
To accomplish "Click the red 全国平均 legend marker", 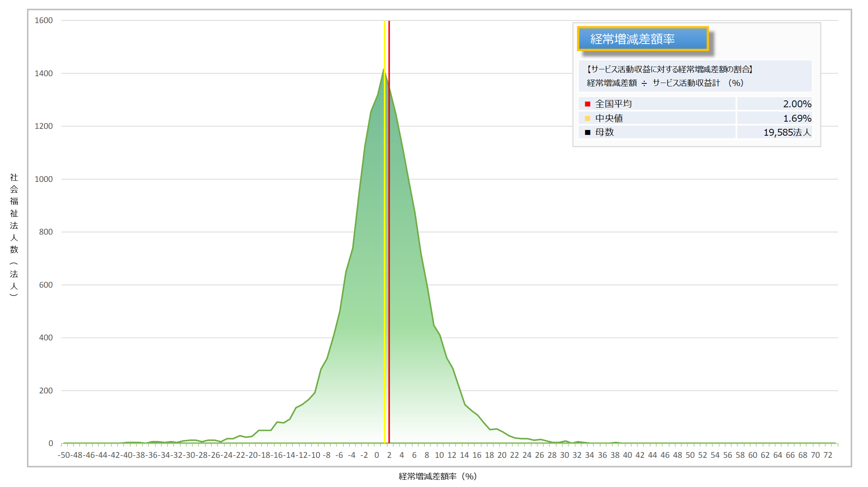I will pos(588,104).
